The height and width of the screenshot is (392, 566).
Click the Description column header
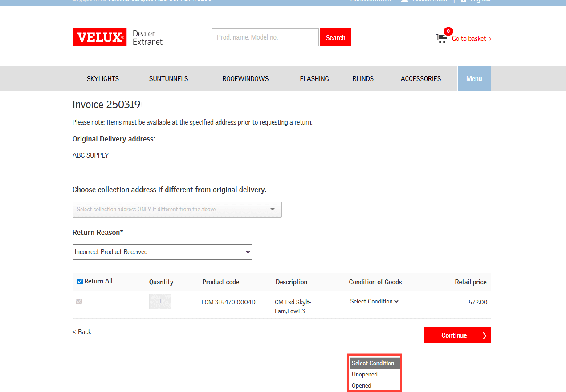[x=291, y=282]
